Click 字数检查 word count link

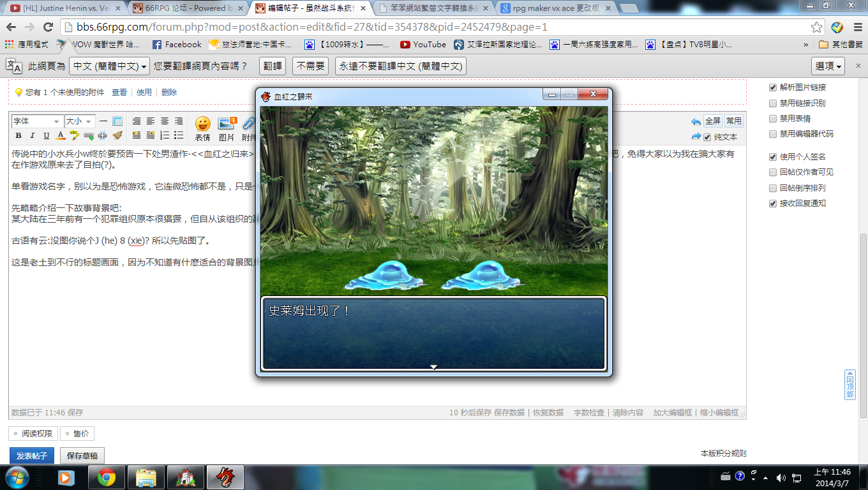(x=589, y=413)
